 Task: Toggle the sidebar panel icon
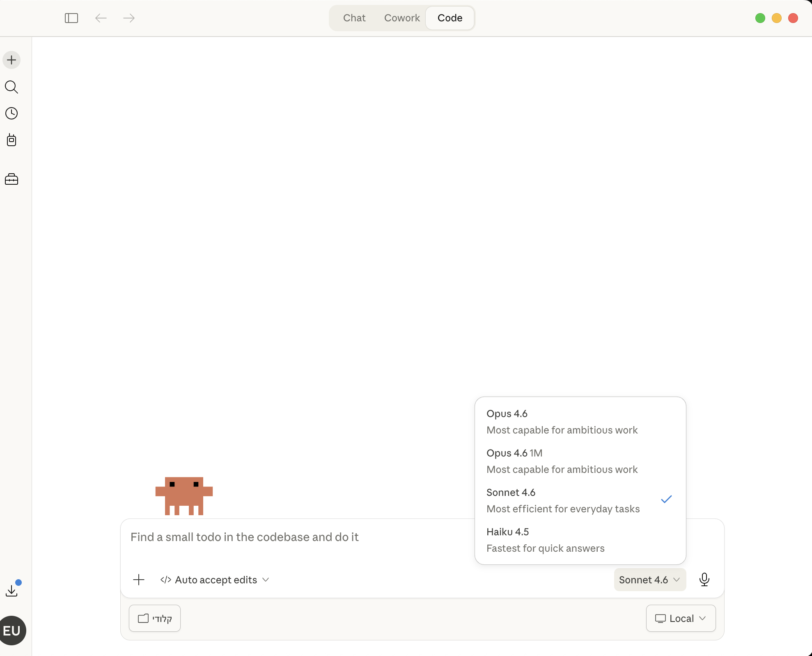tap(71, 18)
